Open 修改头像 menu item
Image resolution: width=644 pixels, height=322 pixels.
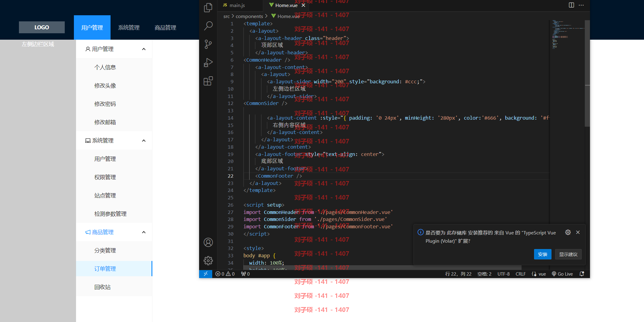click(x=114, y=85)
